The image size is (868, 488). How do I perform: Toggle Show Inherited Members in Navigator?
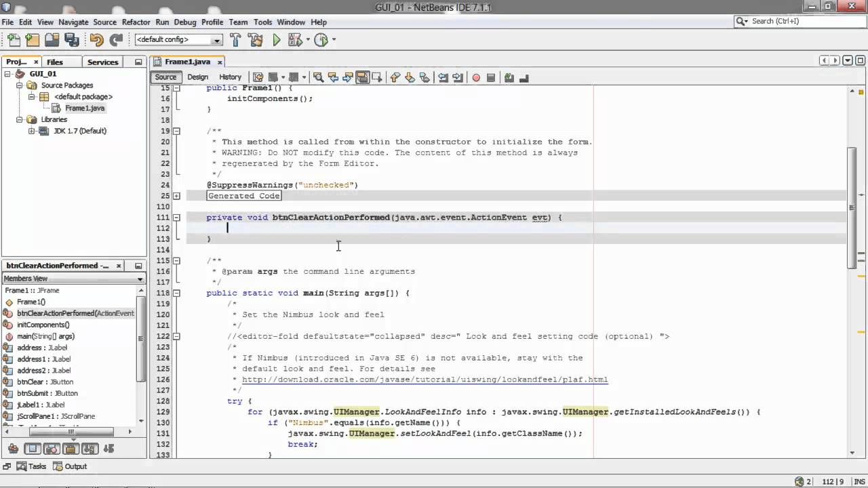click(x=13, y=449)
